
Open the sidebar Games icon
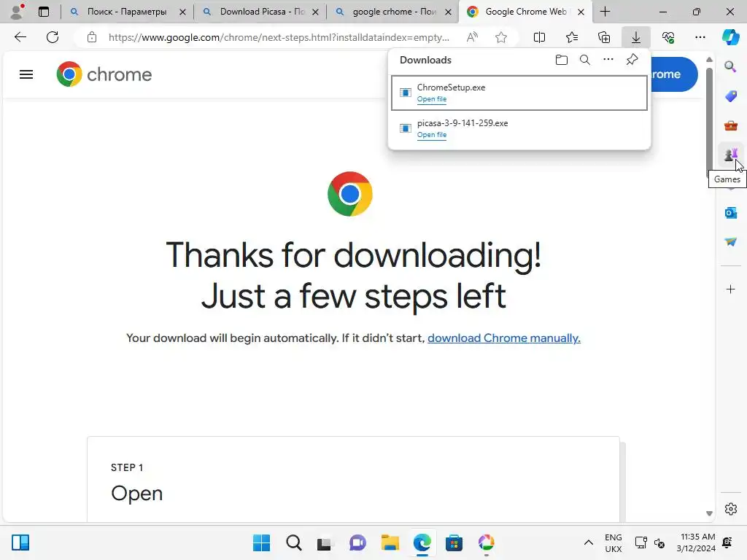click(730, 155)
